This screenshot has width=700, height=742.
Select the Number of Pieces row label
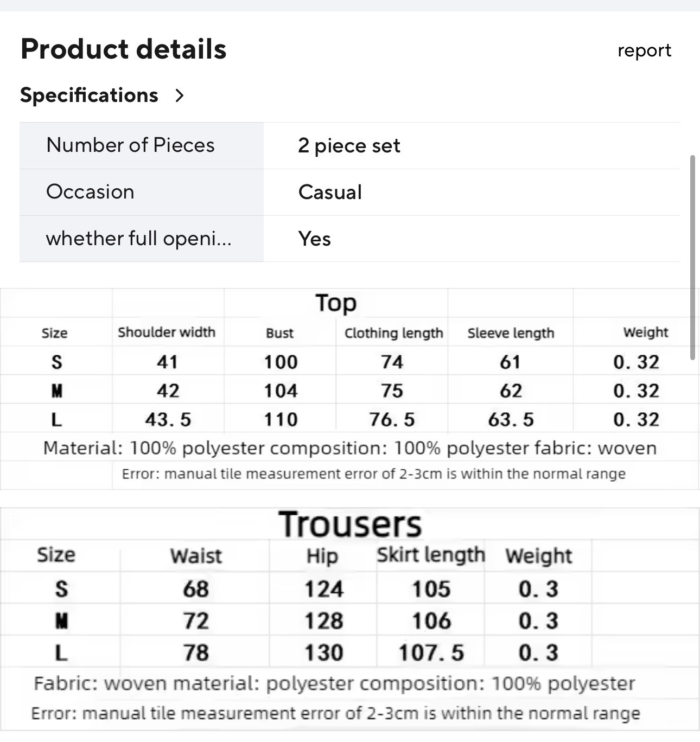tap(130, 145)
